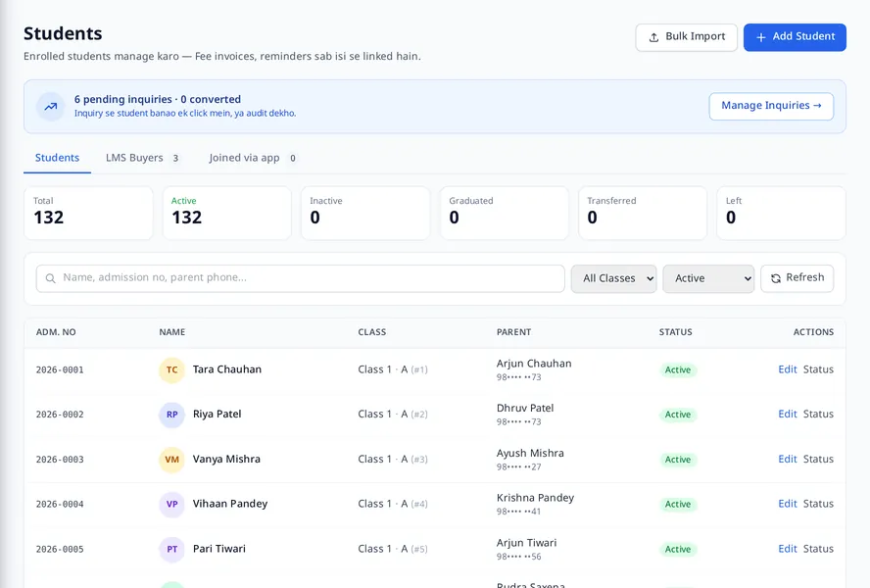Click Active badge for Vanya Mishra

tap(678, 460)
